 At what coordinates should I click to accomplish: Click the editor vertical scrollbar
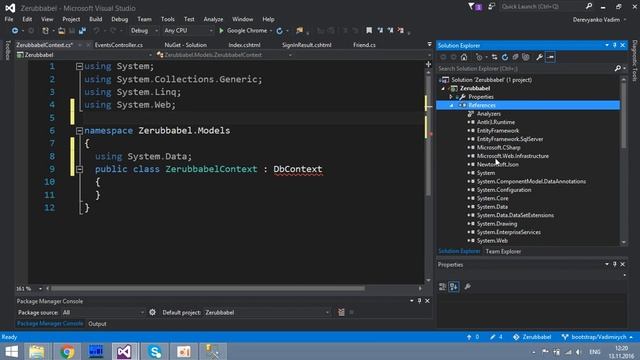428,135
